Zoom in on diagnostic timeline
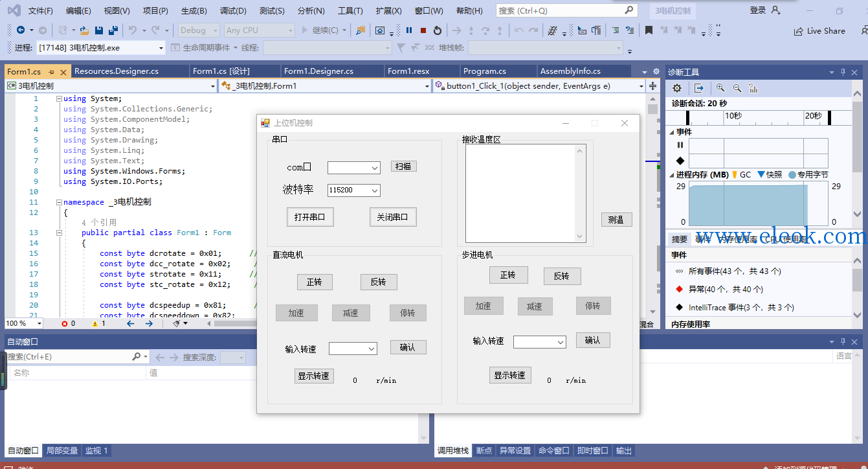The height and width of the screenshot is (469, 868). (720, 88)
